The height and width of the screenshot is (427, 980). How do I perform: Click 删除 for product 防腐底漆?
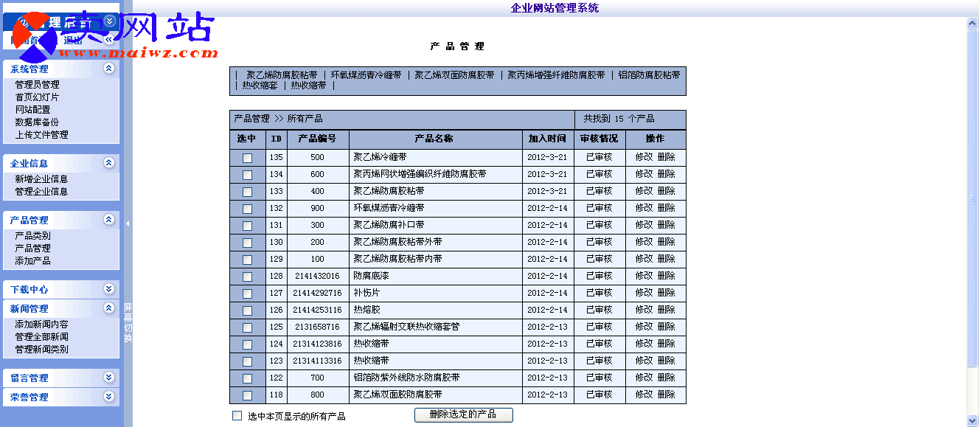point(666,276)
